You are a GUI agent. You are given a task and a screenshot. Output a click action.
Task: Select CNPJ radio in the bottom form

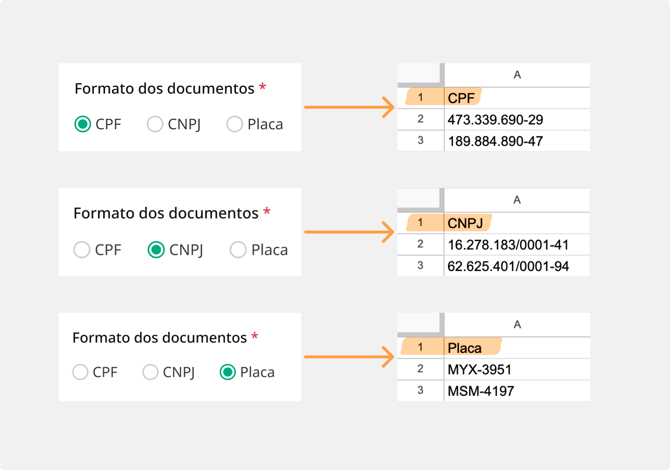150,372
